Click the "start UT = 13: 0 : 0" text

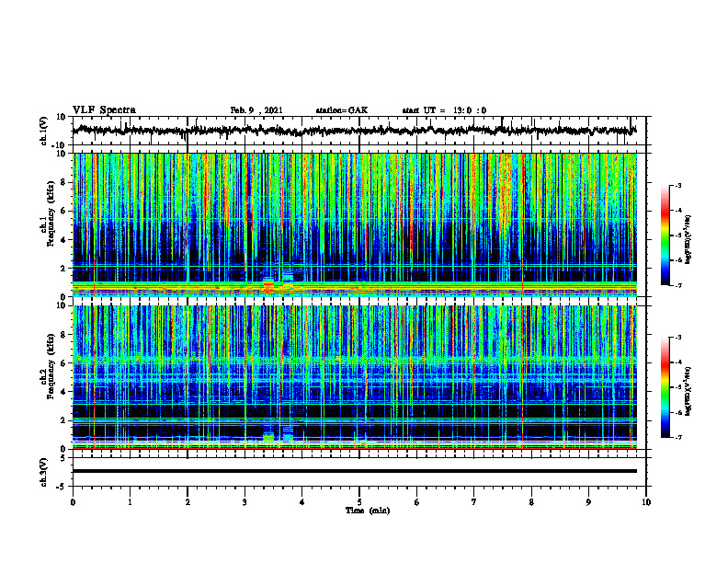(444, 110)
